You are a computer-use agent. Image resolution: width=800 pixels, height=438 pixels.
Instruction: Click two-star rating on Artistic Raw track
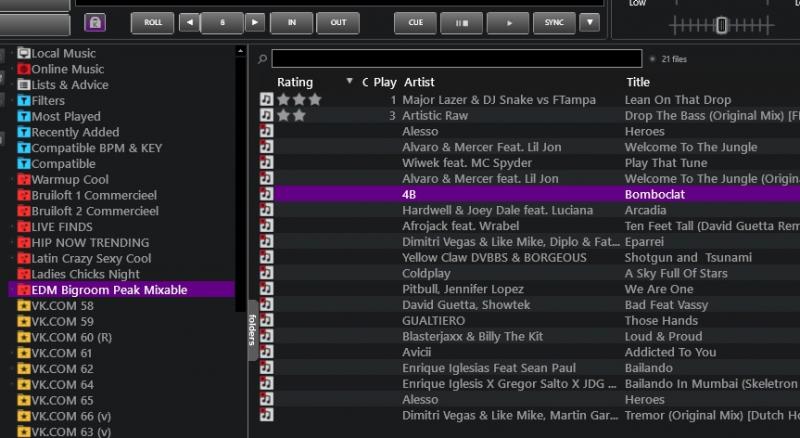291,115
